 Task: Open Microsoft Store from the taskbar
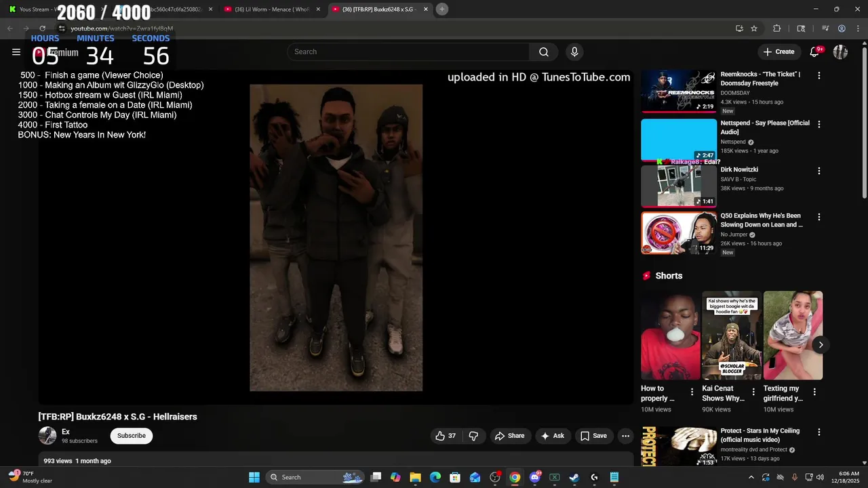click(x=455, y=477)
